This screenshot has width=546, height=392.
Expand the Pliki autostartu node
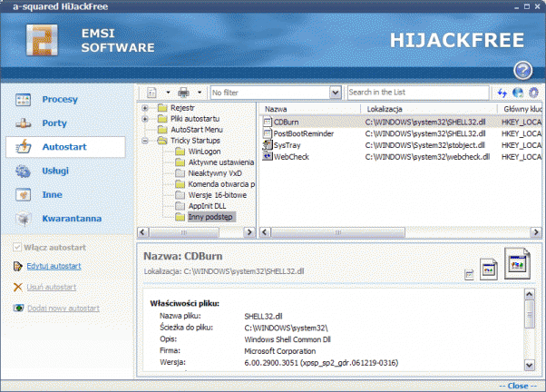(x=145, y=119)
